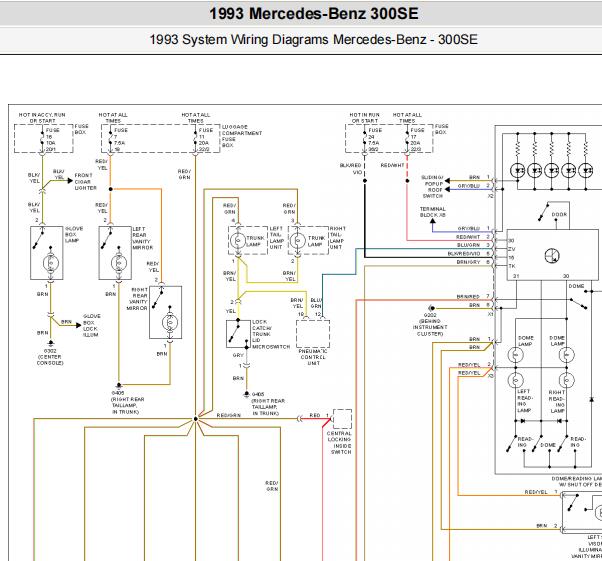Click the glove box lamp switch symbol
Viewport: 602px width, 561px height.
(x=38, y=240)
